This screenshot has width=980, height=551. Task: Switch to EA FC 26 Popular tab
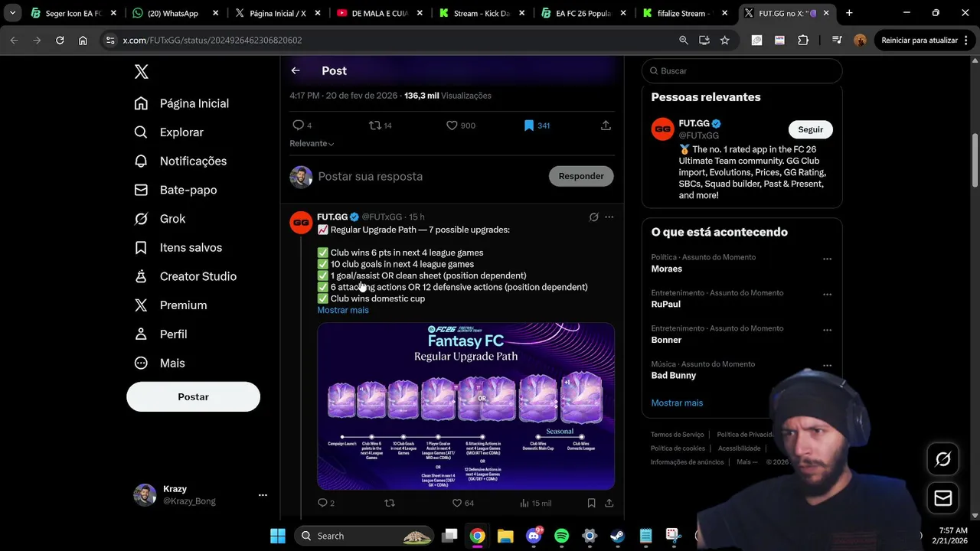582,13
